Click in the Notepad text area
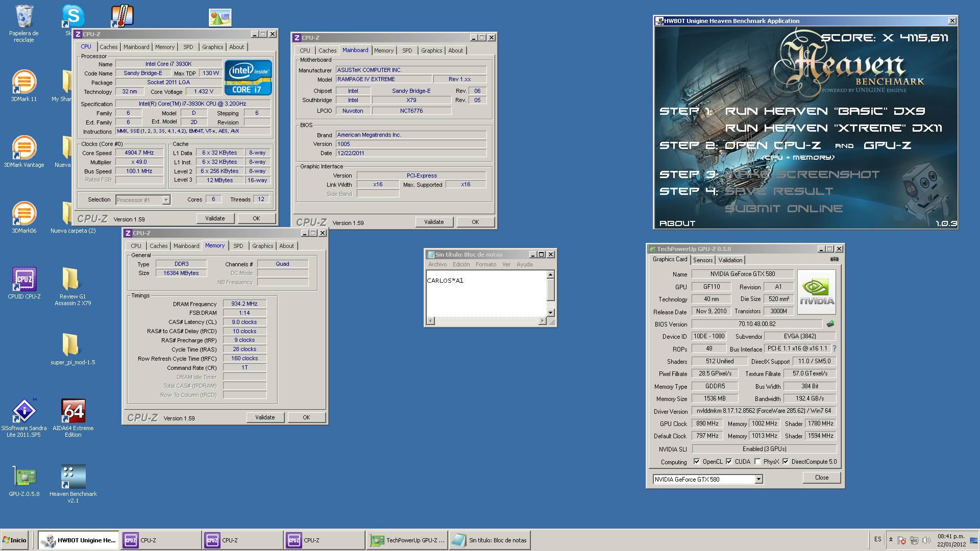Image resolution: width=980 pixels, height=551 pixels. 486,293
